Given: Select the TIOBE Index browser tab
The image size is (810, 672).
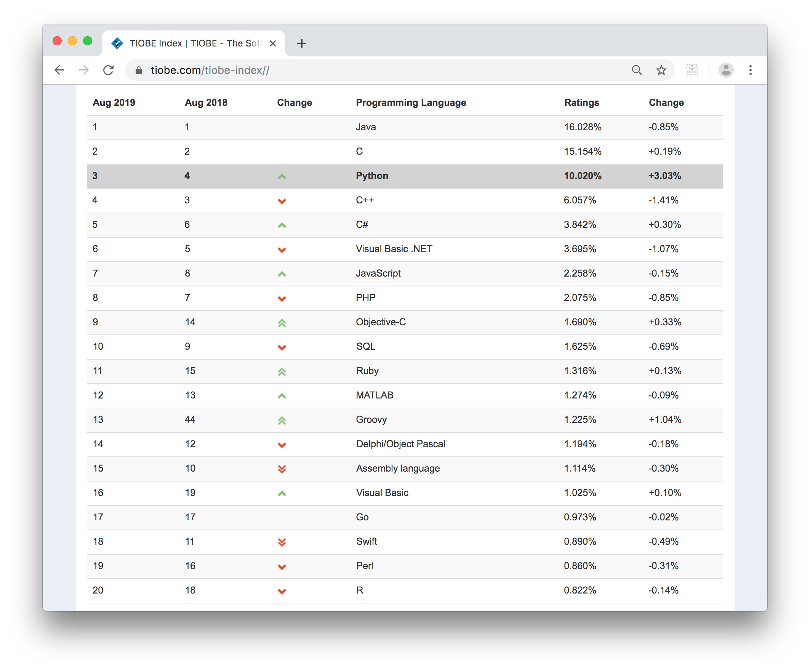Looking at the screenshot, I should click(x=194, y=43).
